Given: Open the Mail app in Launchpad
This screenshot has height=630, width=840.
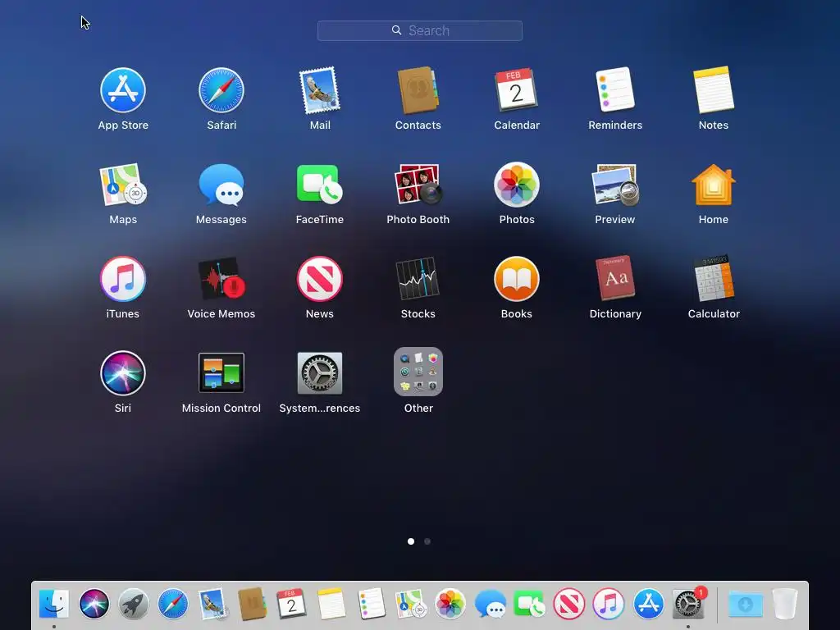Looking at the screenshot, I should [x=320, y=90].
